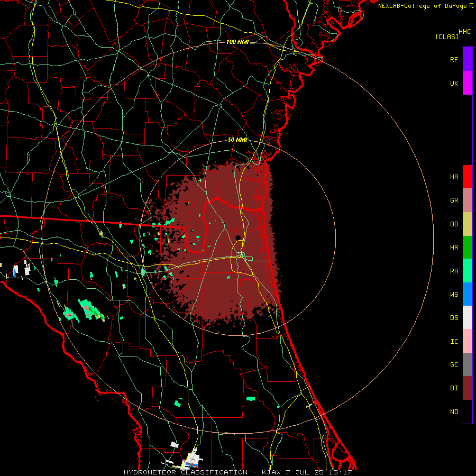Click the '[CLAS]' legend header text

447,36
